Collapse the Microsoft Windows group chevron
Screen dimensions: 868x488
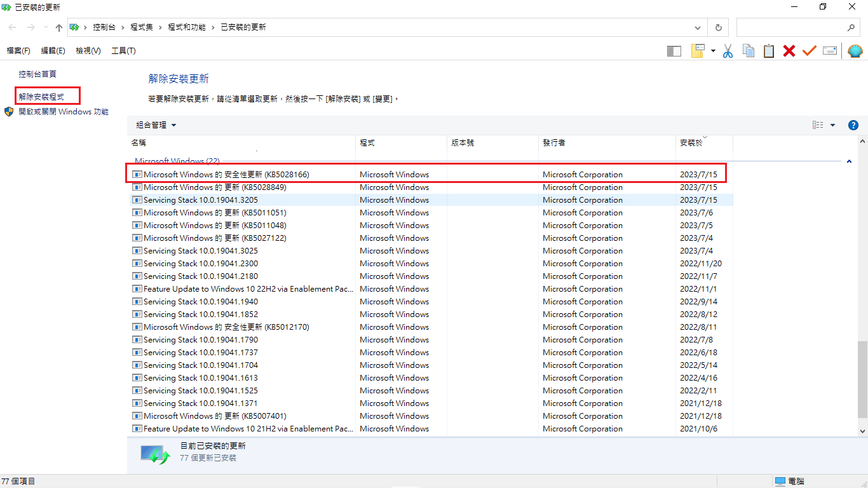[x=849, y=161]
